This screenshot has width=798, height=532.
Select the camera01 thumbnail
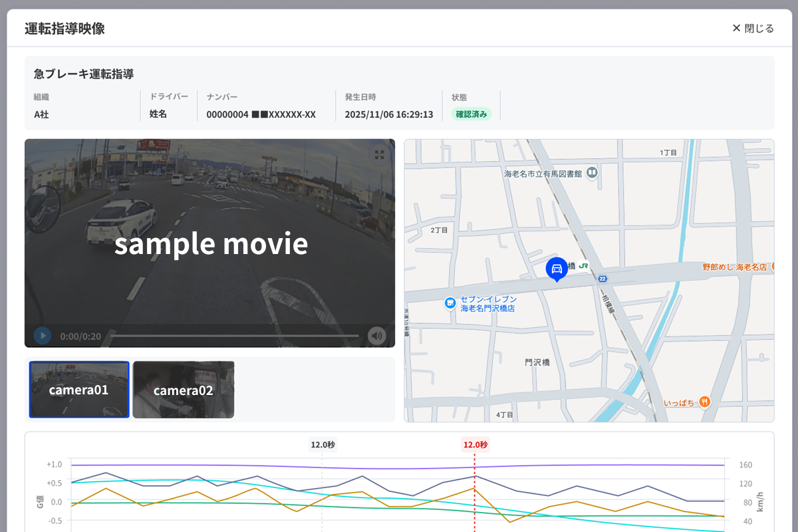[x=79, y=390]
